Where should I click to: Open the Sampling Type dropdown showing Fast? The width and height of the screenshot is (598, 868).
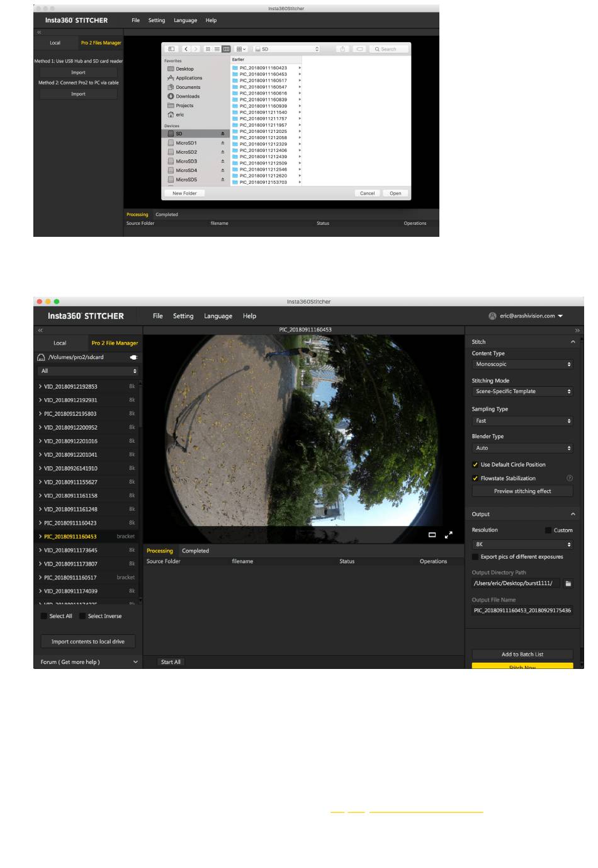522,421
